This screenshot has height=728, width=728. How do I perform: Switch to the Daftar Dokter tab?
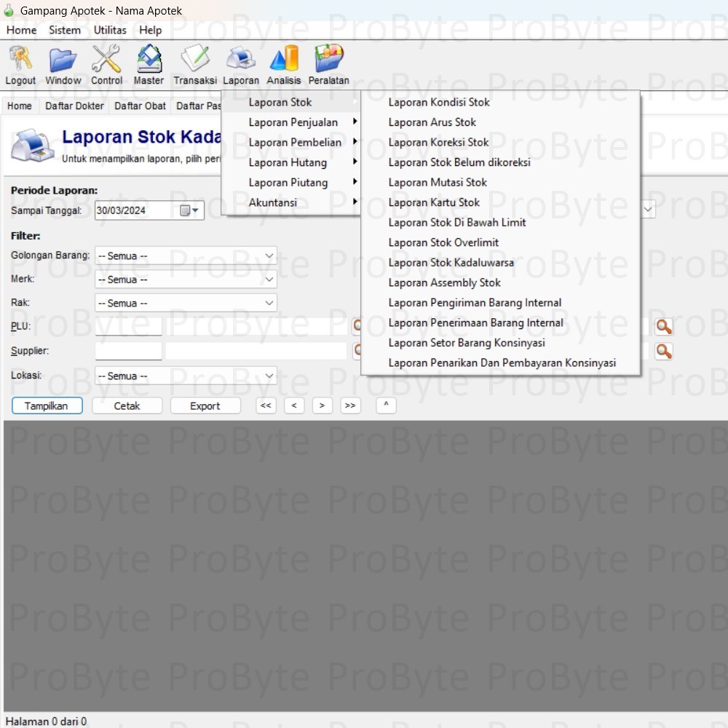[74, 106]
